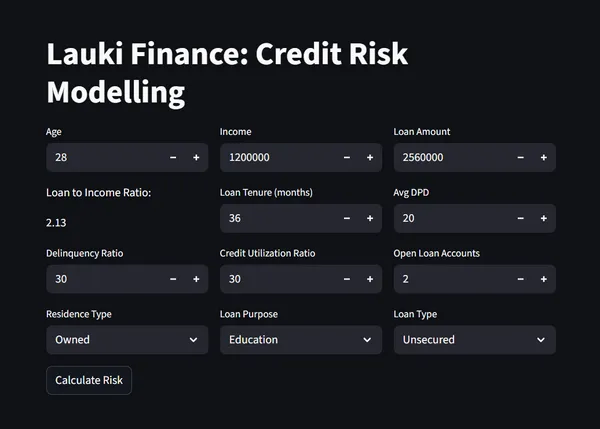Expand the Loan Purpose dropdown

pos(300,340)
